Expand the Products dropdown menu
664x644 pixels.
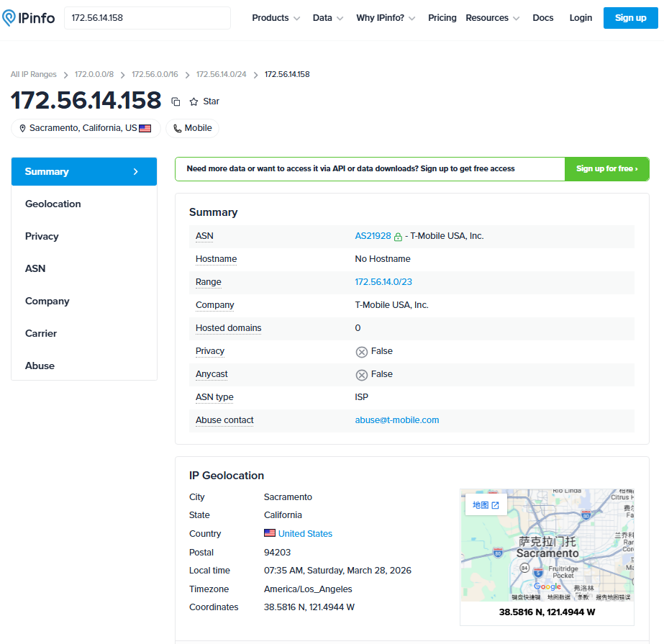point(276,18)
